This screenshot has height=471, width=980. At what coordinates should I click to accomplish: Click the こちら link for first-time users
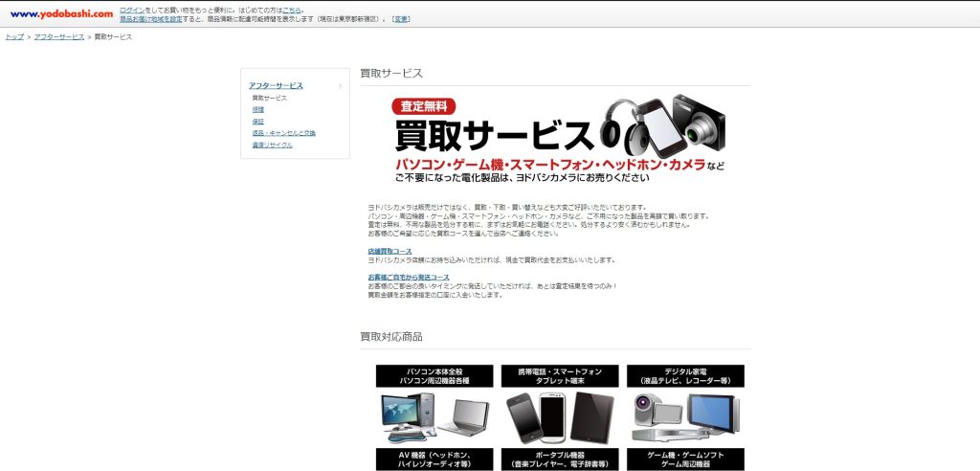292,10
